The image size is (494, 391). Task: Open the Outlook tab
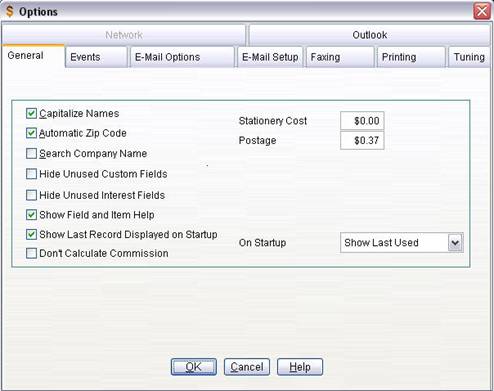pos(369,35)
